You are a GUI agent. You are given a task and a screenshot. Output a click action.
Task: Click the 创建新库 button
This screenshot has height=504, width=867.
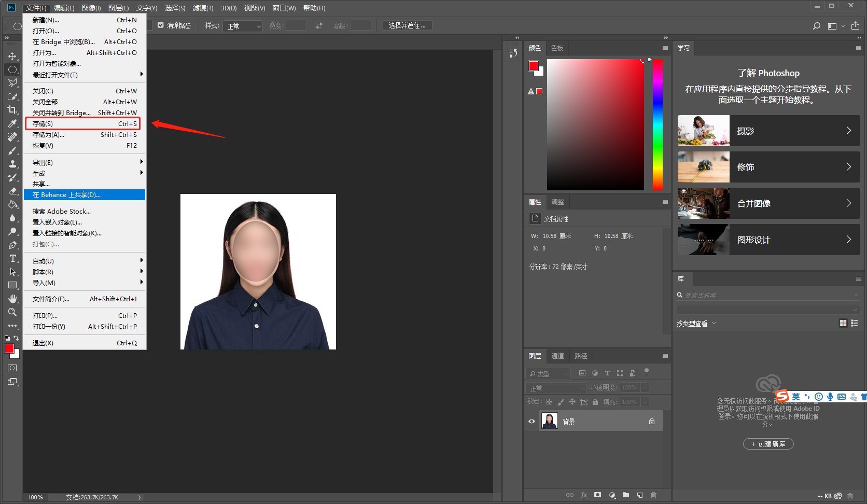768,444
